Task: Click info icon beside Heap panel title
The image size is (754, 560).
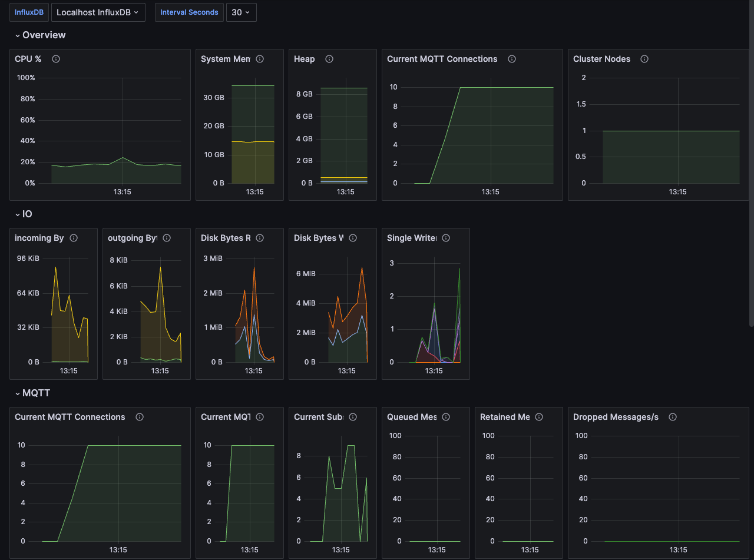Action: tap(329, 59)
